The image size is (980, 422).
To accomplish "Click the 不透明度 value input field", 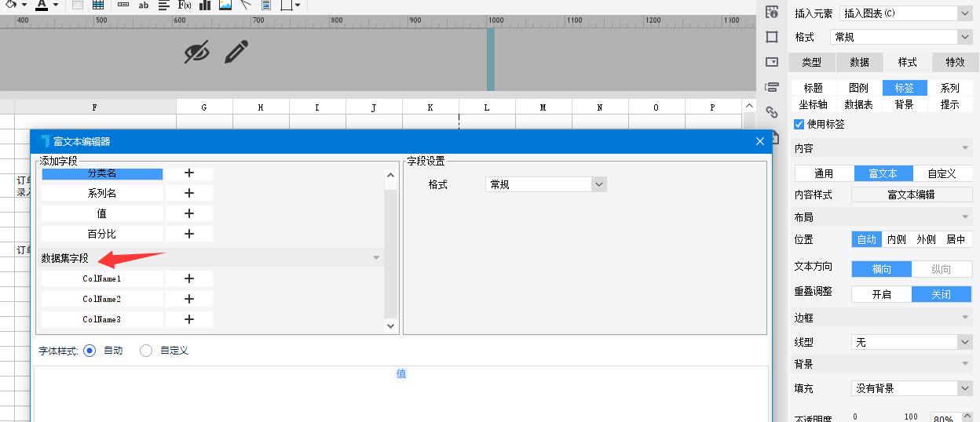I will 945,418.
